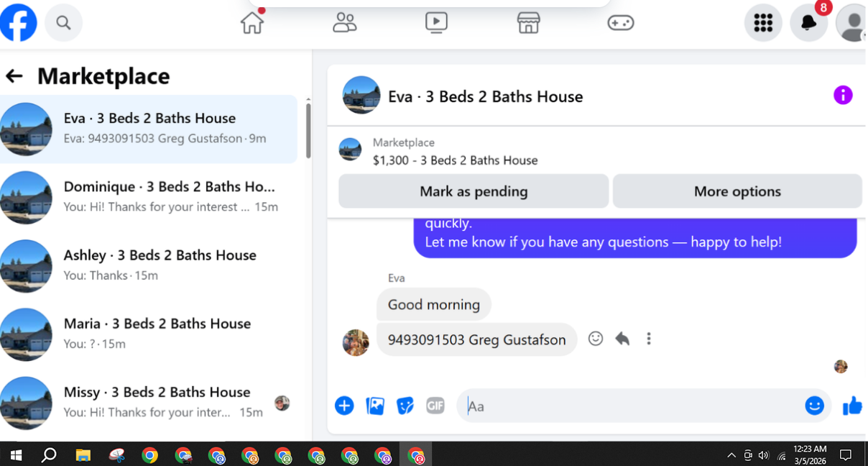868x466 pixels.
Task: Click Eva's avatar next to her message
Action: click(x=356, y=343)
